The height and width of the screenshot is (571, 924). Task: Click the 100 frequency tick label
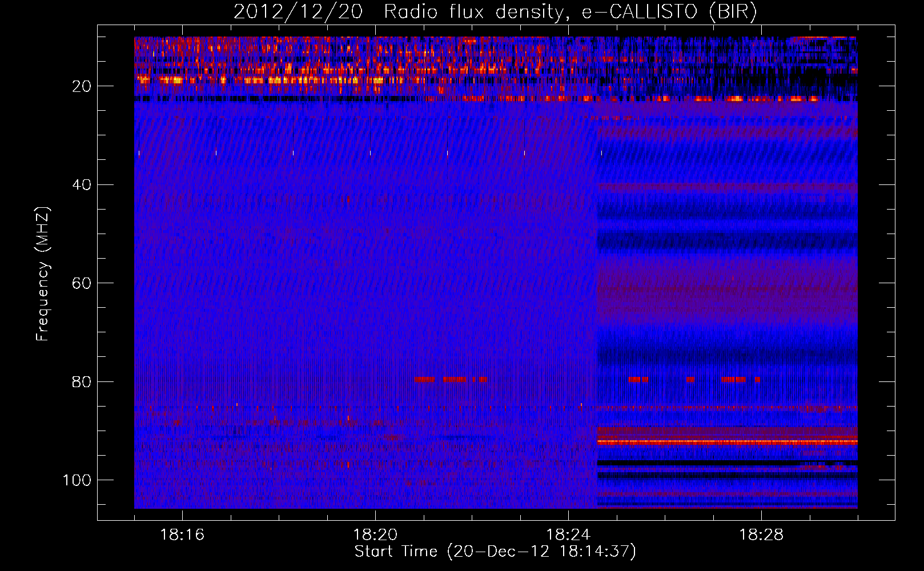(x=77, y=480)
